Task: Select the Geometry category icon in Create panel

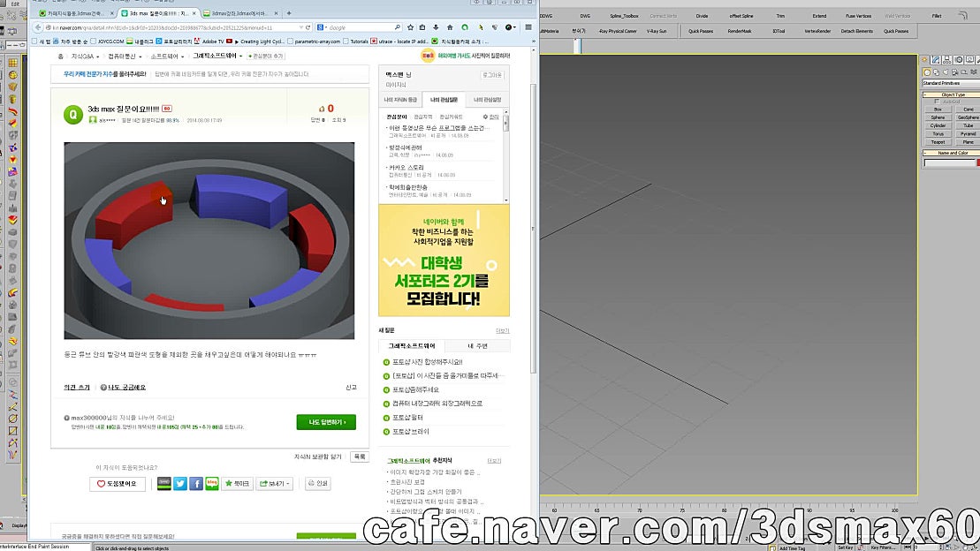Action: click(927, 72)
